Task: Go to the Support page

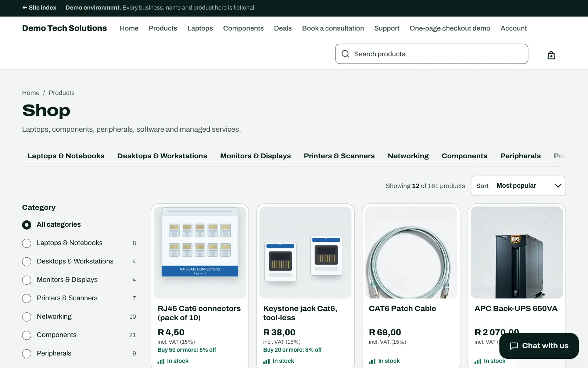Action: 387,28
